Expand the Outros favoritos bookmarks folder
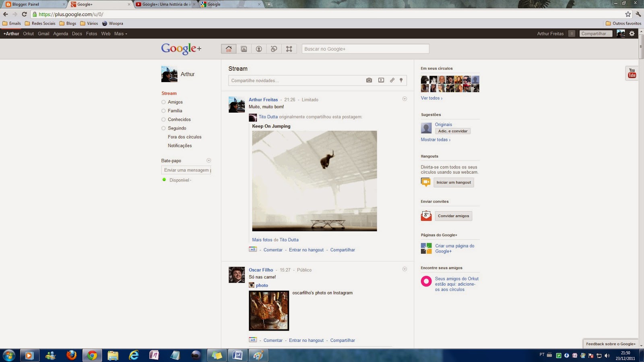Screen dimensions: 644x362 tap(623, 23)
